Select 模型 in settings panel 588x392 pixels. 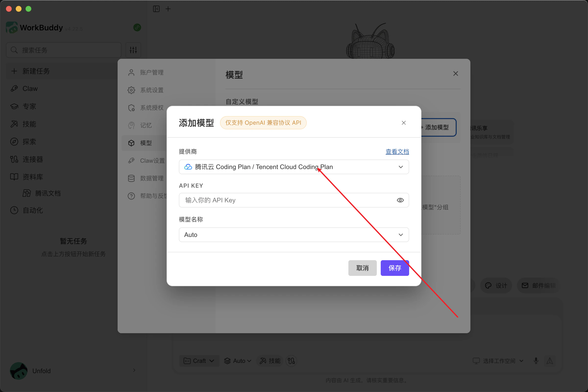[x=144, y=143]
